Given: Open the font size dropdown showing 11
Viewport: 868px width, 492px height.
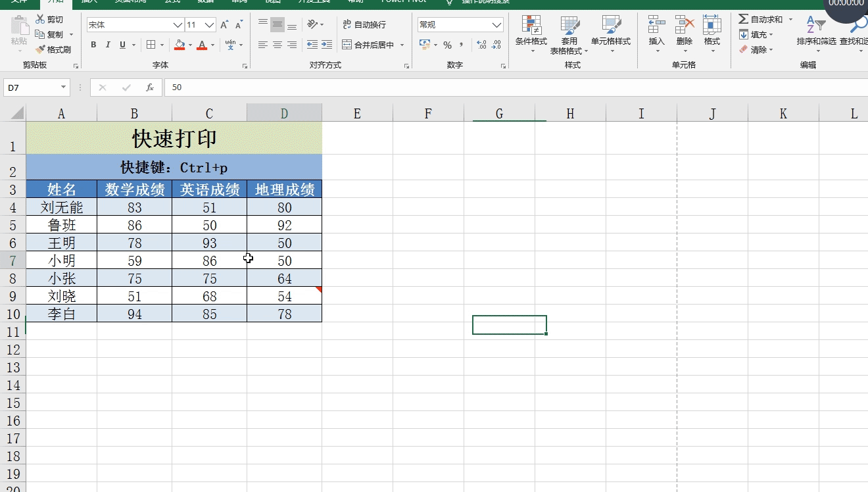Looking at the screenshot, I should [x=210, y=25].
